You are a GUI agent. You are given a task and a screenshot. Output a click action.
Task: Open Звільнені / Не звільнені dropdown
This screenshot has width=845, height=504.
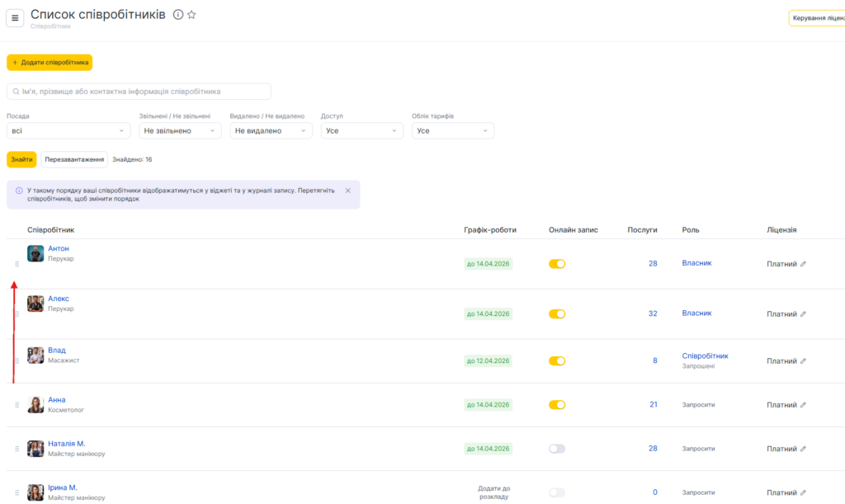tap(180, 131)
